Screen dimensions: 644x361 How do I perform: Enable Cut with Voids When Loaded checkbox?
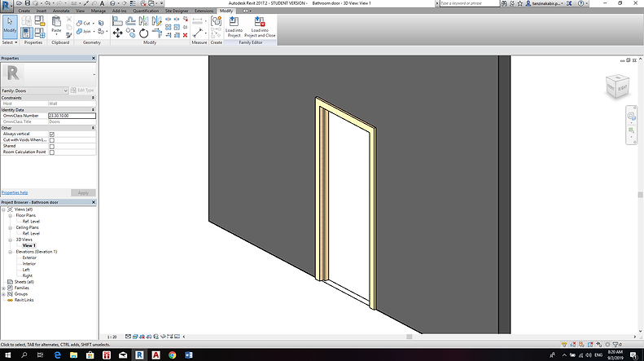click(x=52, y=140)
